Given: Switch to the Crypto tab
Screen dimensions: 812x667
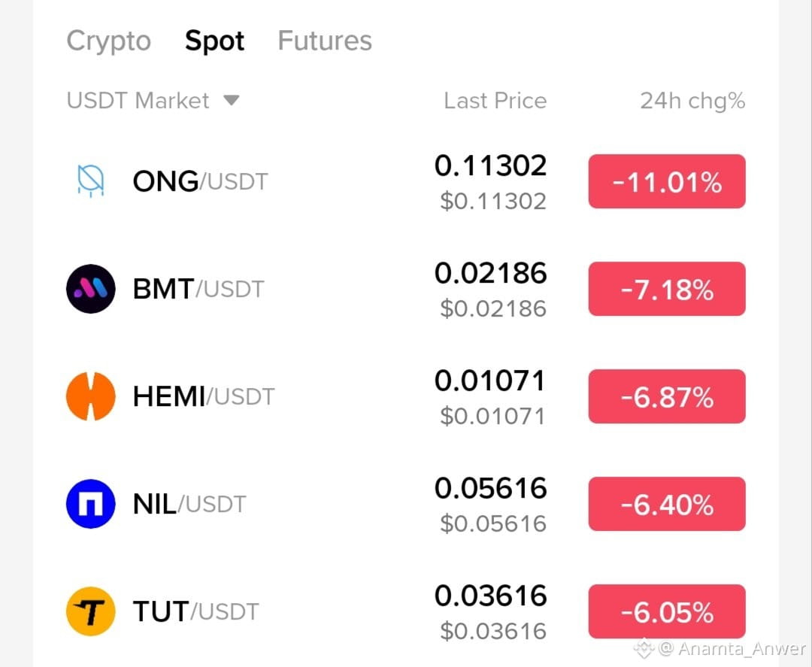Looking at the screenshot, I should click(109, 41).
